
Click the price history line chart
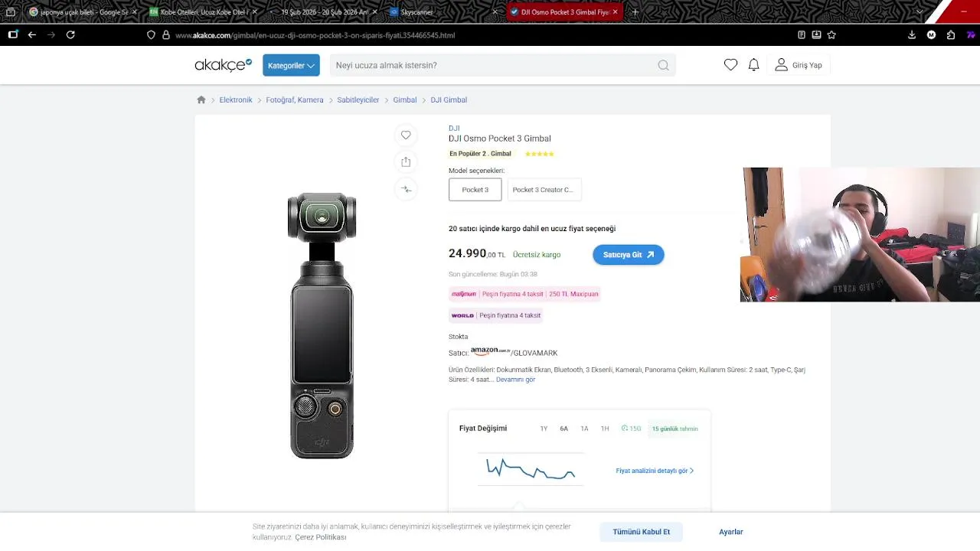(x=531, y=468)
